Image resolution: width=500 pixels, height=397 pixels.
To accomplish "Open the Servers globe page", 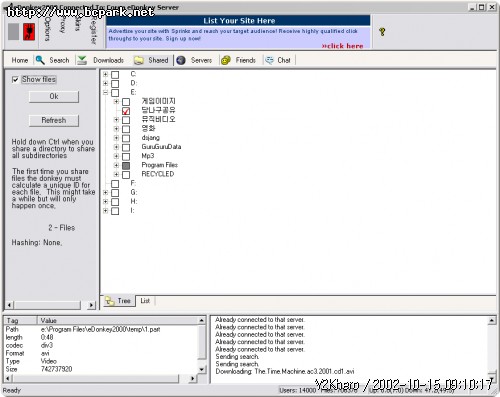I will (195, 60).
